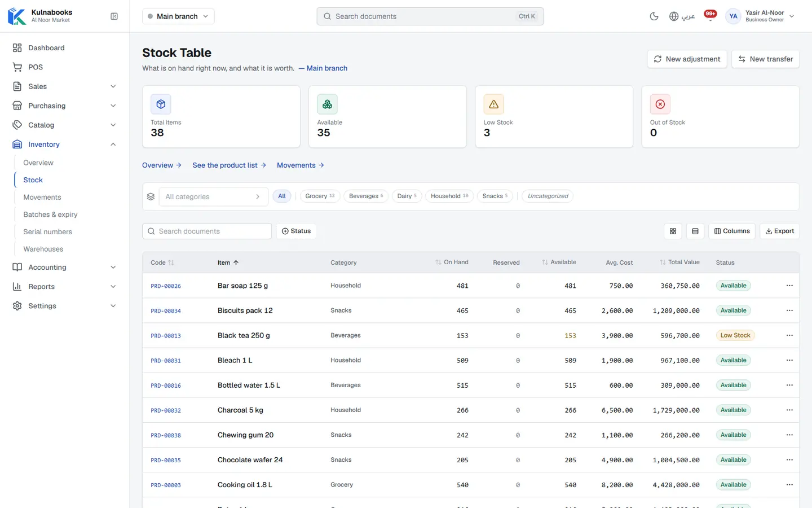
Task: Collapse the Inventory menu
Action: tap(64, 144)
